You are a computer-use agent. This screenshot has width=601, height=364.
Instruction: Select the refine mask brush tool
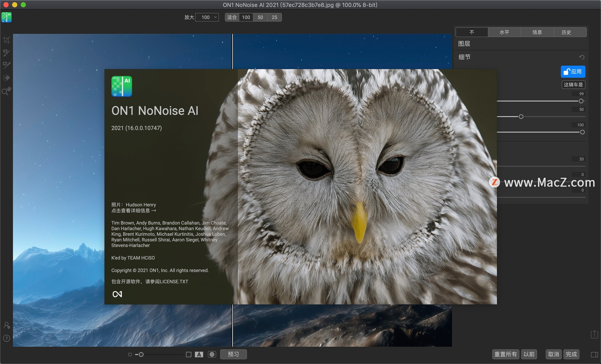click(7, 65)
